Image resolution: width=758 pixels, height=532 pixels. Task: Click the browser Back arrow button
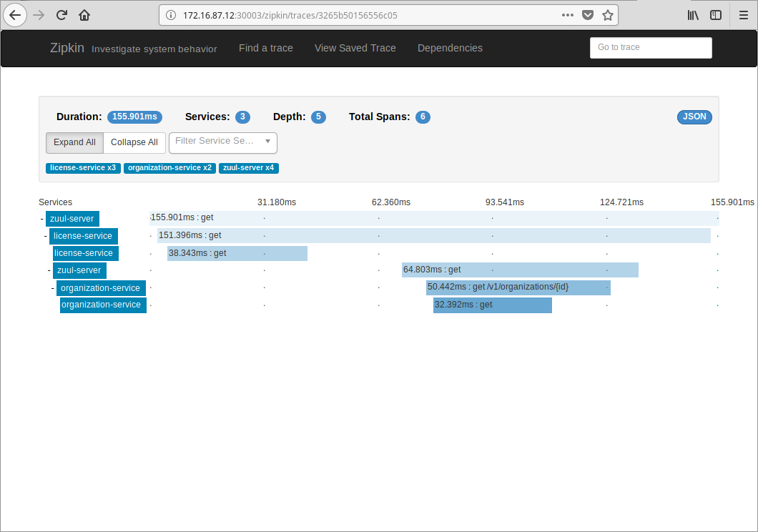pos(15,16)
